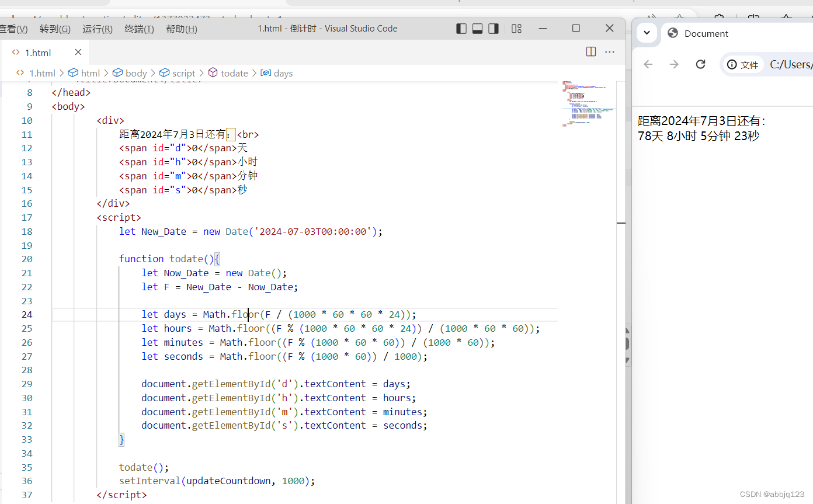This screenshot has width=813, height=504.
Task: Click the text 'New_Date' on line 18
Action: click(164, 231)
